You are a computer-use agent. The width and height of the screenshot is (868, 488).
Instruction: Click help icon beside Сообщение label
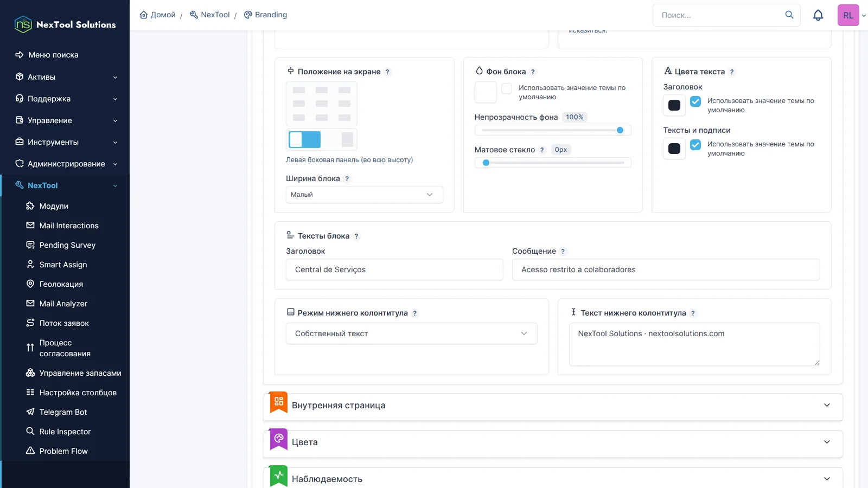[563, 251]
